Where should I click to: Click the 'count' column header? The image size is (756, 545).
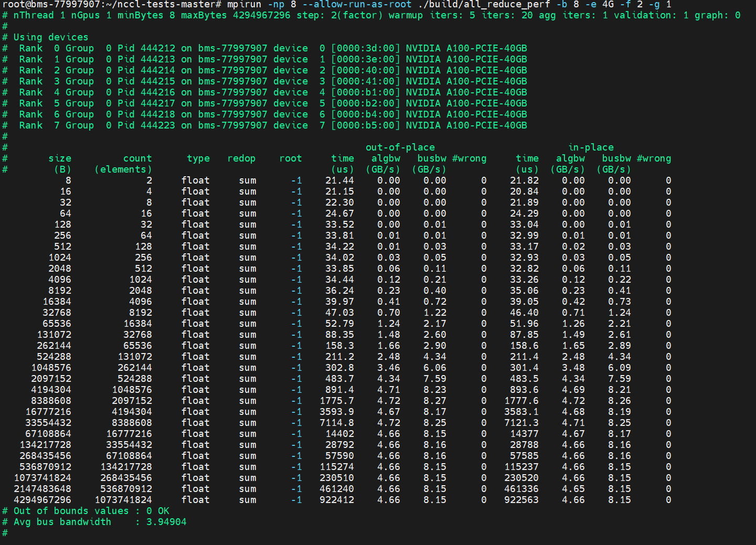tap(137, 158)
